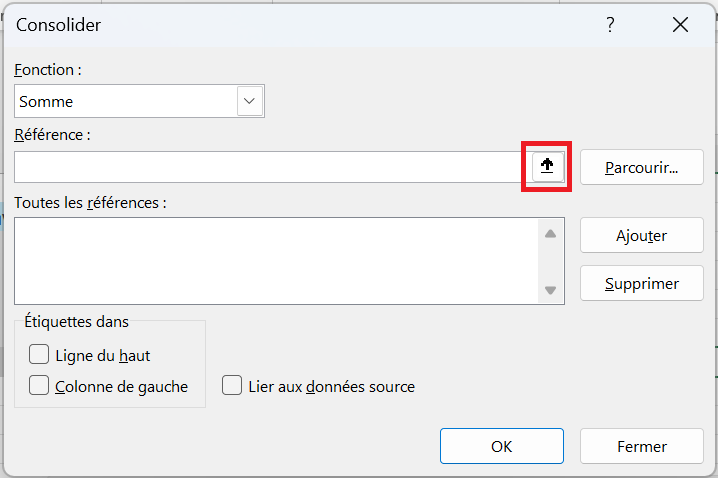This screenshot has height=478, width=718.
Task: Tick the Colonne de gauche checkbox
Action: coord(40,386)
